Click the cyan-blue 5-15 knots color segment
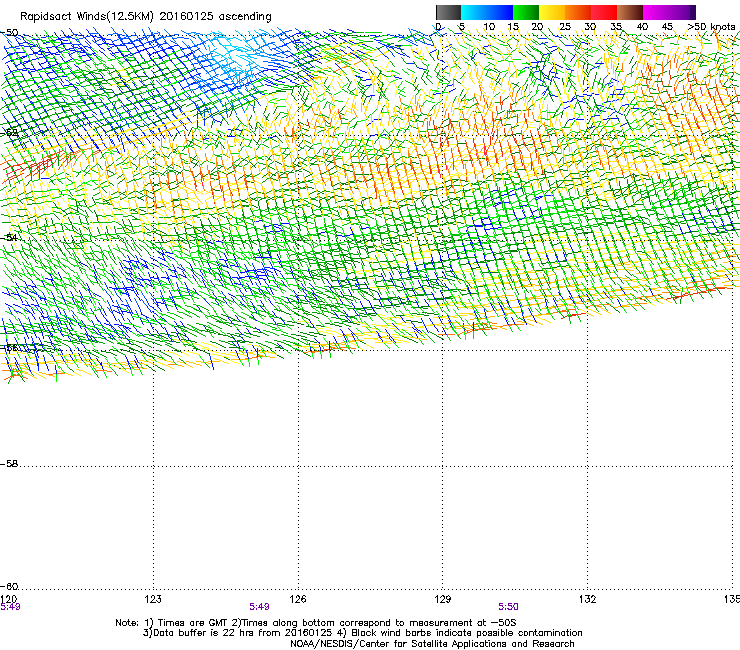 click(487, 12)
